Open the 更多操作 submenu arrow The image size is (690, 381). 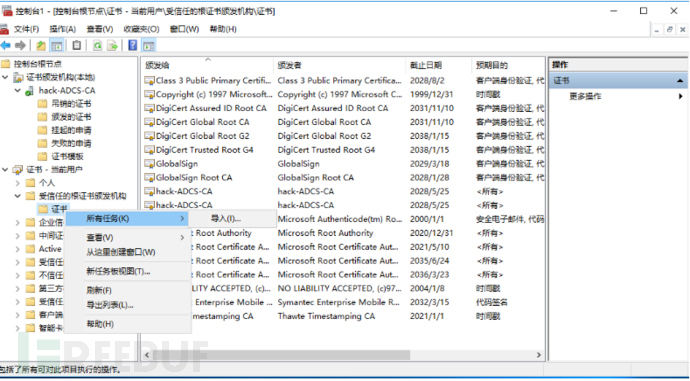(x=681, y=96)
